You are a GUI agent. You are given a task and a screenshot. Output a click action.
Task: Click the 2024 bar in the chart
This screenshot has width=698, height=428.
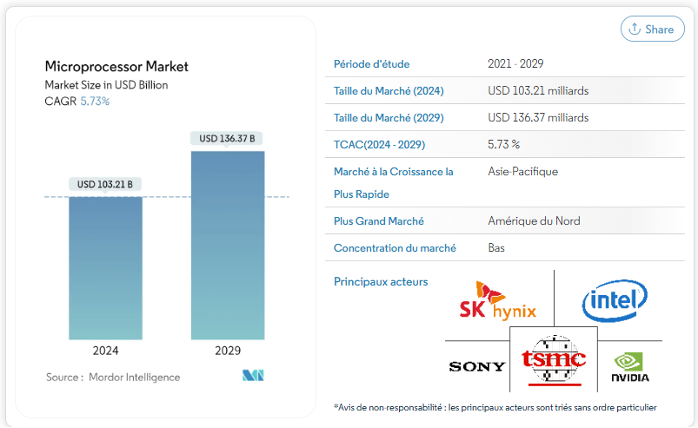point(106,268)
